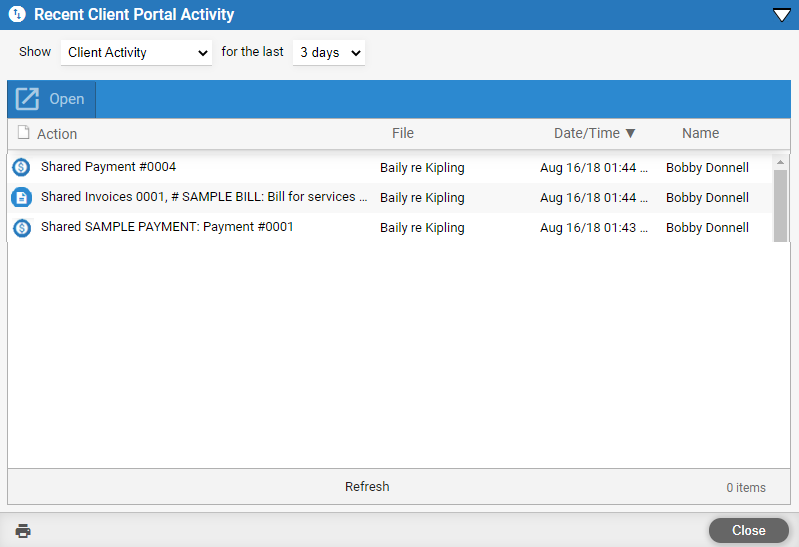799x547 pixels.
Task: Select the Shared Payment #0004 row
Action: (108, 167)
